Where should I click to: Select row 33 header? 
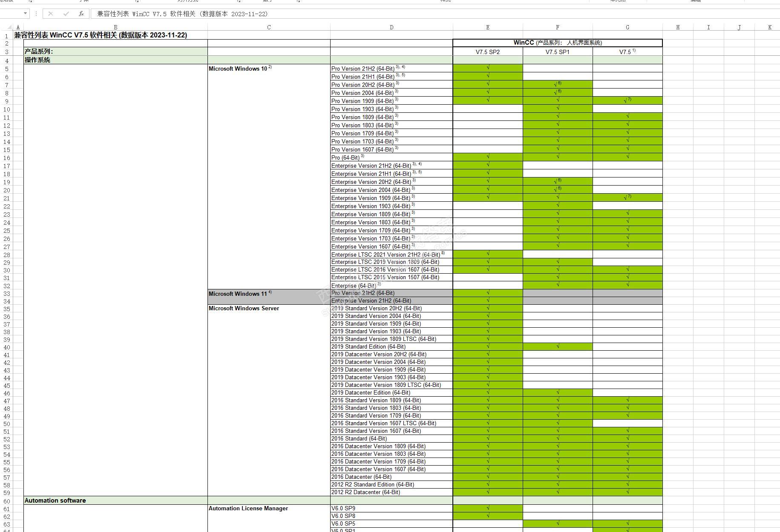click(x=6, y=294)
